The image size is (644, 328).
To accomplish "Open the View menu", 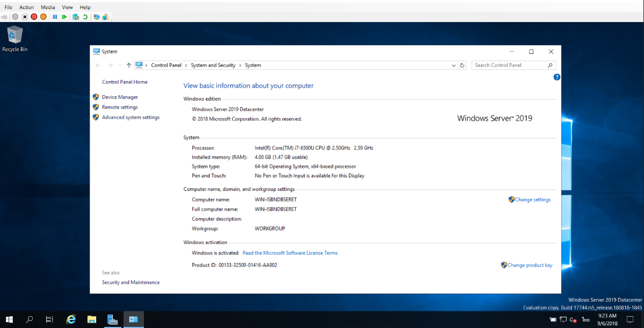I will [67, 8].
